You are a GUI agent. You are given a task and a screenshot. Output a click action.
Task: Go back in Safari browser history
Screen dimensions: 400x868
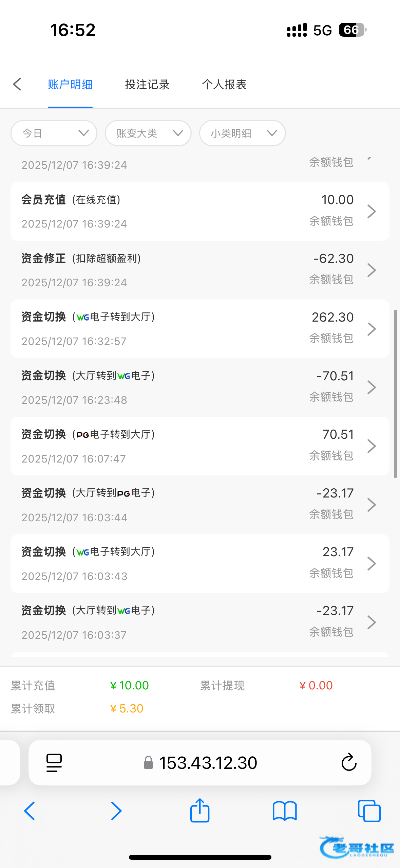[x=30, y=811]
